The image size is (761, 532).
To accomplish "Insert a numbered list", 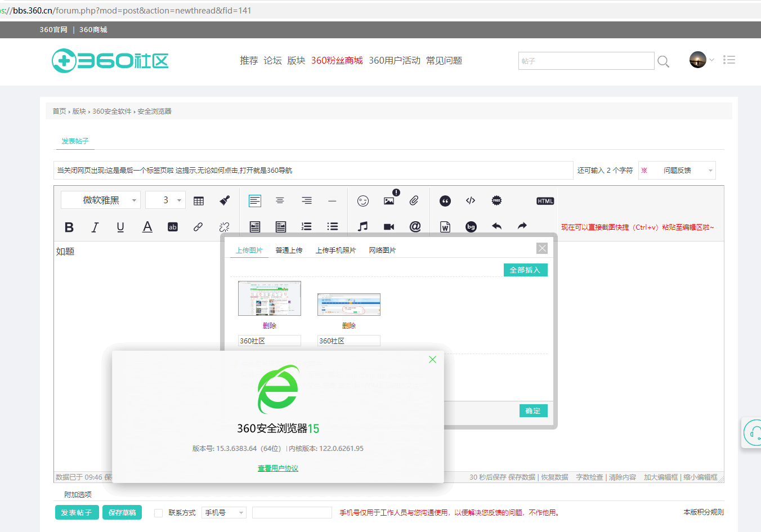I will pos(307,227).
